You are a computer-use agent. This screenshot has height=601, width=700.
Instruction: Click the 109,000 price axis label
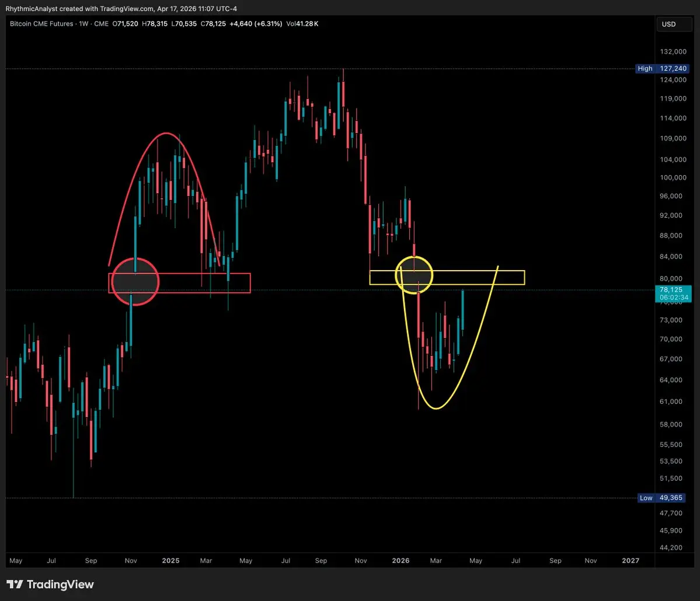click(x=673, y=138)
